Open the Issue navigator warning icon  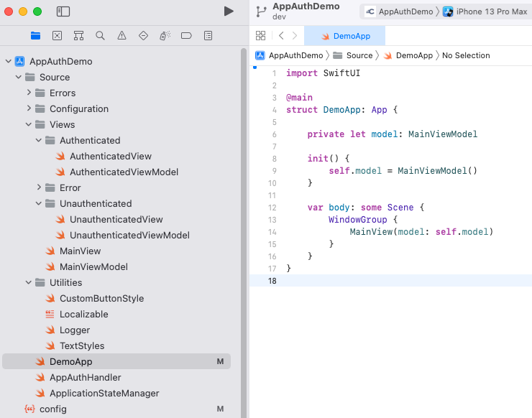tap(121, 36)
